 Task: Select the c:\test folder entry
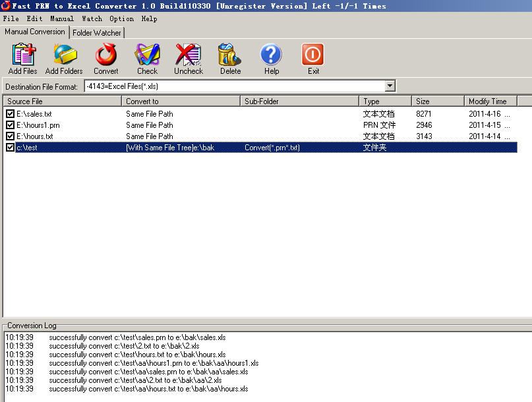tap(27, 147)
